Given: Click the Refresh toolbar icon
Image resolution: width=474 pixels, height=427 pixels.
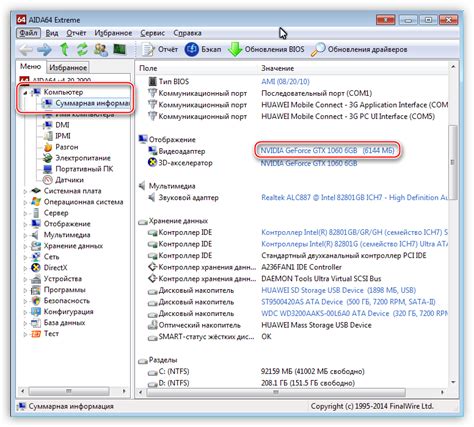Looking at the screenshot, I should click(x=82, y=50).
